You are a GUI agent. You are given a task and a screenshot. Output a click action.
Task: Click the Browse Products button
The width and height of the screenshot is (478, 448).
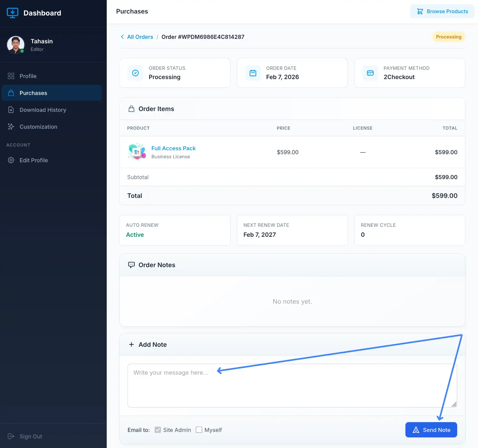[442, 11]
